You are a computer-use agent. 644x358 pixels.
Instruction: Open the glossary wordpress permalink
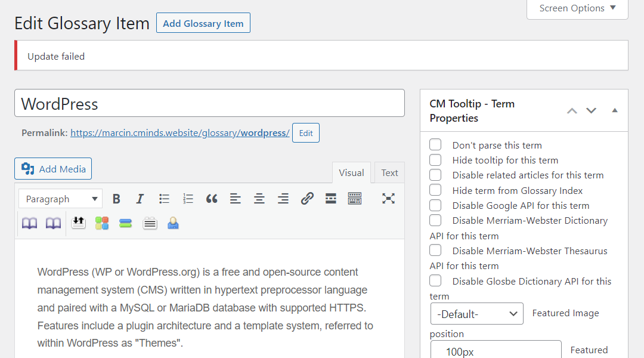pyautogui.click(x=180, y=133)
